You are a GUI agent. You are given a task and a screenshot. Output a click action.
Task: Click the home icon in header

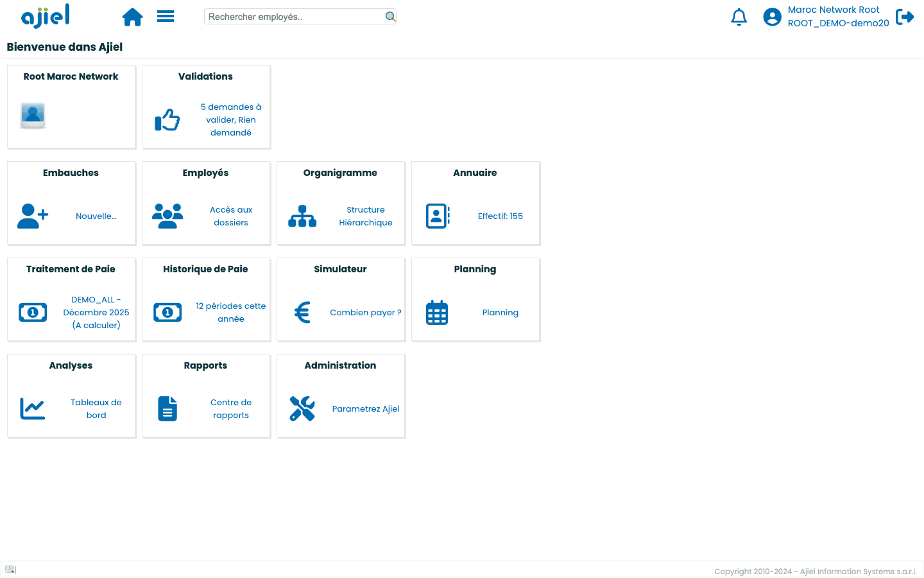(132, 17)
